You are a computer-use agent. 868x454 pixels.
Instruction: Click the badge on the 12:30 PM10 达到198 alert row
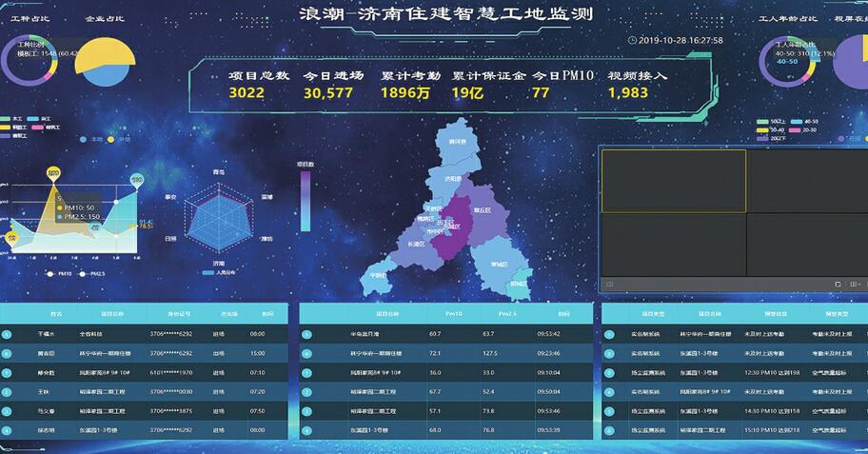pyautogui.click(x=609, y=373)
